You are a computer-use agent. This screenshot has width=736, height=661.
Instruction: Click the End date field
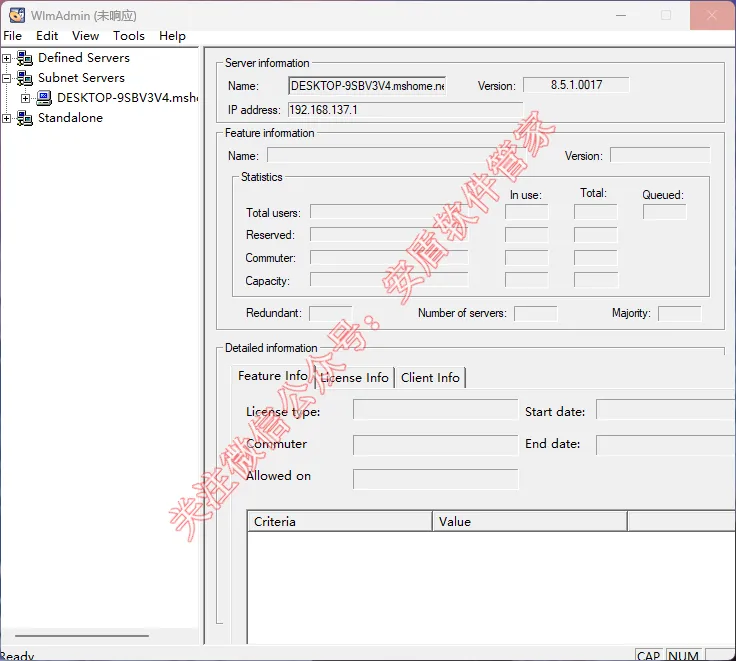coord(666,445)
